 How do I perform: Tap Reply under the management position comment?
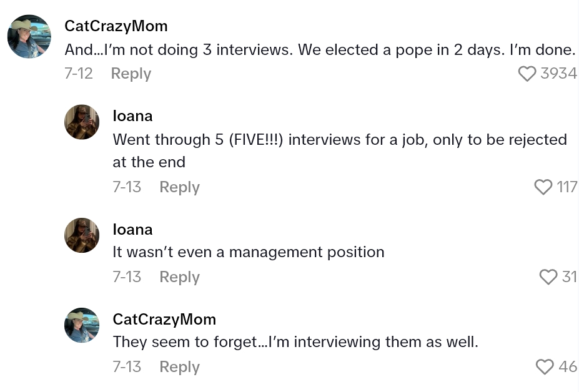point(179,277)
